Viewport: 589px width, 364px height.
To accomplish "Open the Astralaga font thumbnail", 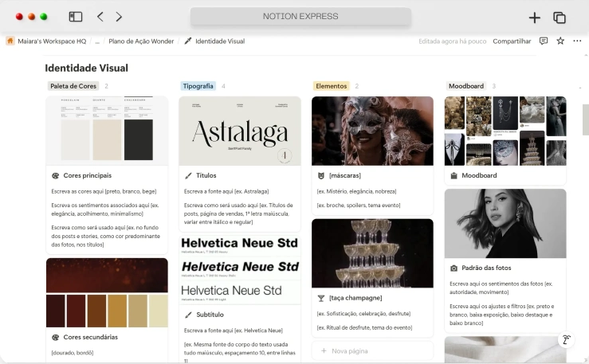I will (240, 131).
